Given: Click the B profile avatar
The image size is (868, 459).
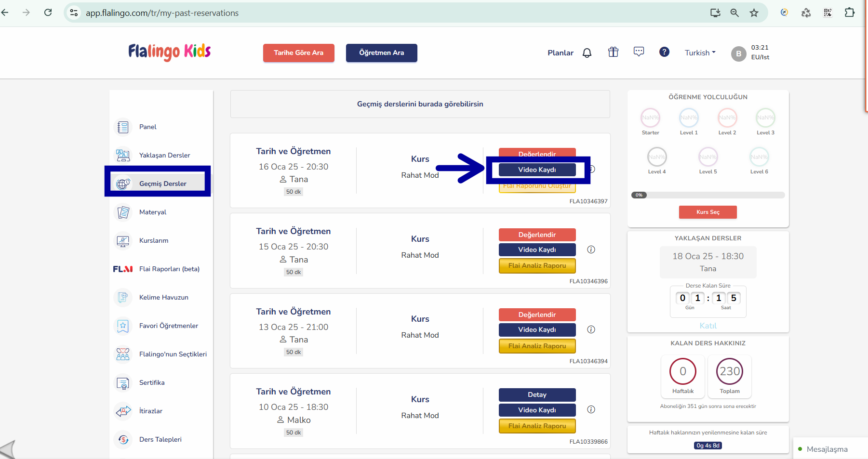Looking at the screenshot, I should coord(738,54).
